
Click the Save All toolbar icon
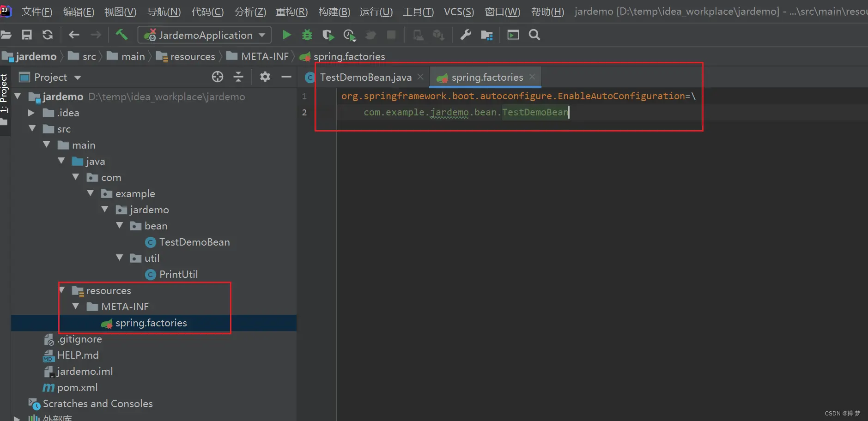tap(27, 35)
